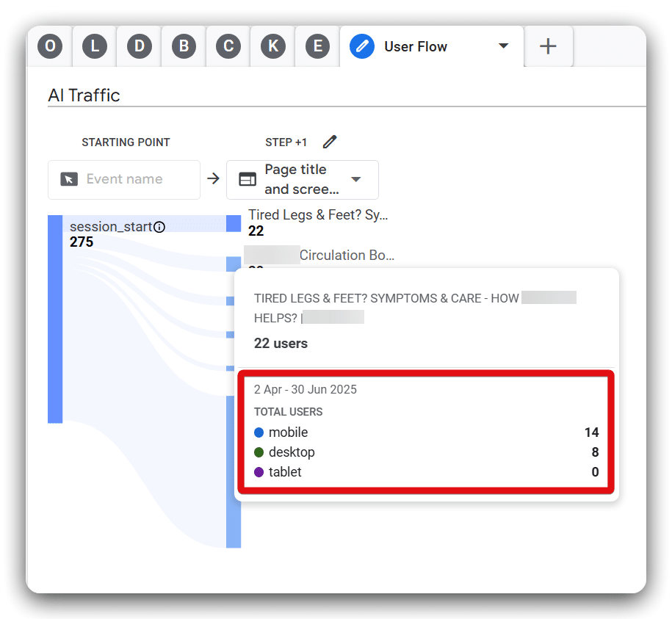Open the K tab
672x619 pixels.
click(x=273, y=46)
